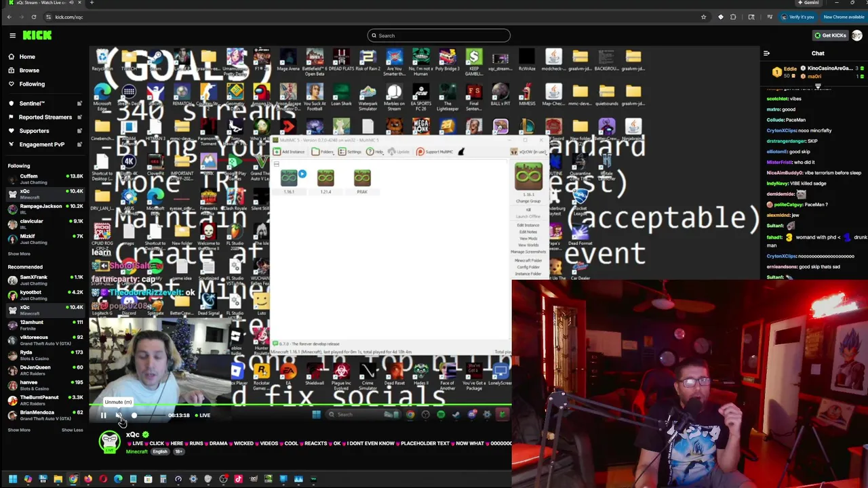This screenshot has width=868, height=488.
Task: Unmute the stream volume icon
Action: (x=119, y=415)
